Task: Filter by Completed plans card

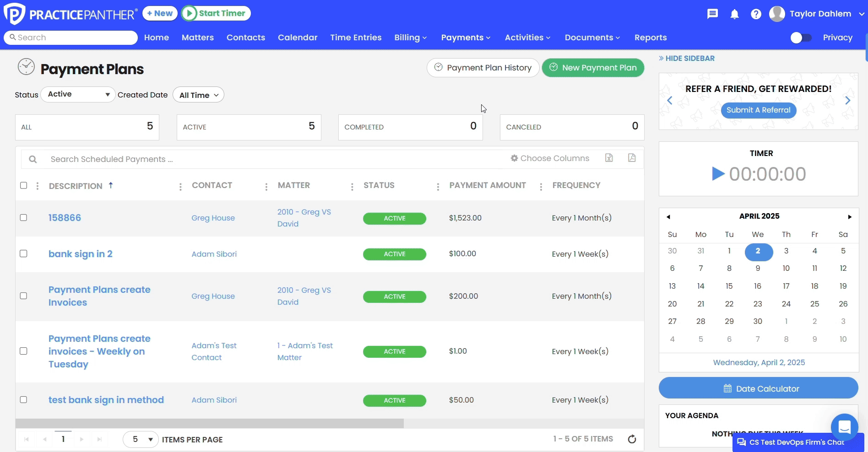Action: coord(410,127)
